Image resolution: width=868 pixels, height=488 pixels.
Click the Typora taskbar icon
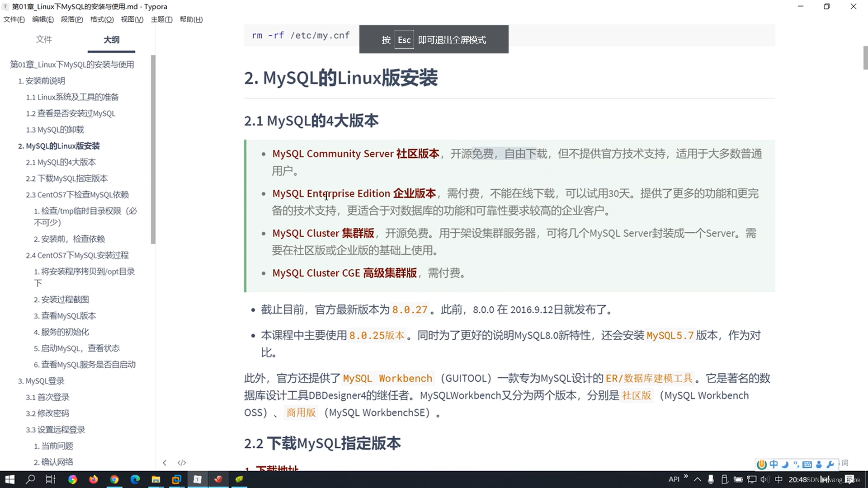coord(198,479)
